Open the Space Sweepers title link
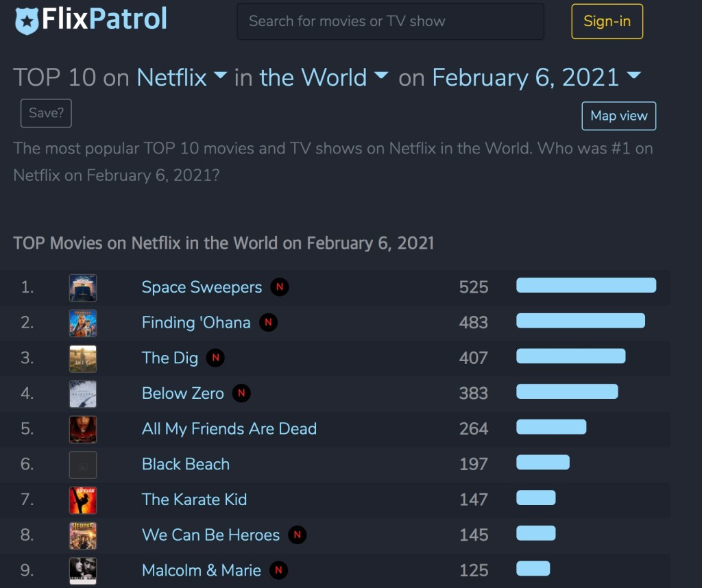This screenshot has height=588, width=702. (202, 287)
